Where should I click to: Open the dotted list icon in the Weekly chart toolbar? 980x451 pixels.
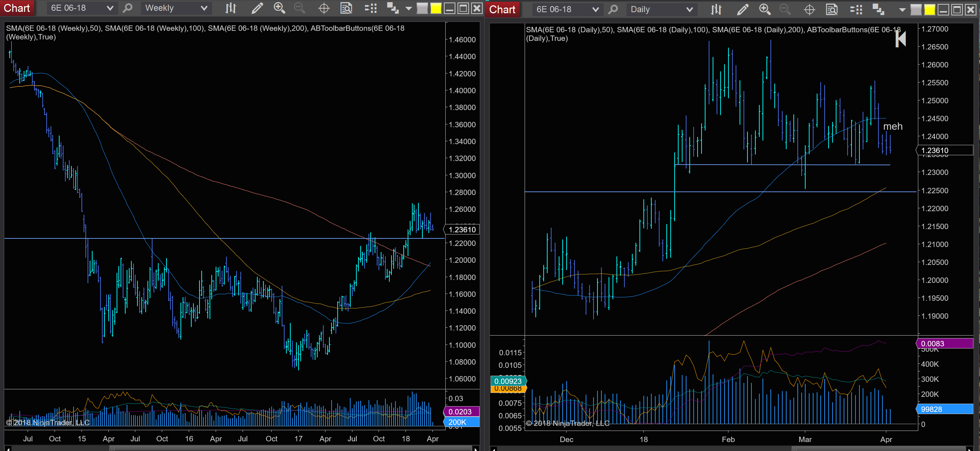[371, 8]
